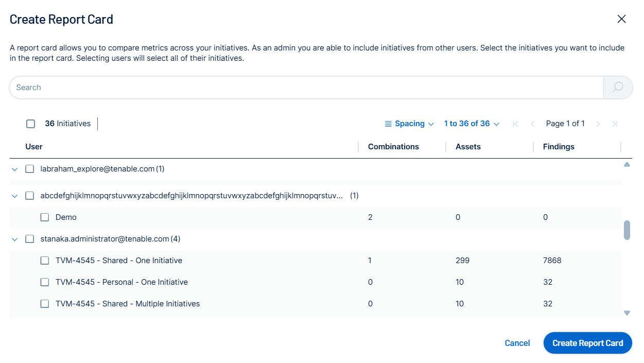Check TVM-4545 - Shared - One Initiative
Image resolution: width=644 pixels, height=363 pixels.
[45, 261]
